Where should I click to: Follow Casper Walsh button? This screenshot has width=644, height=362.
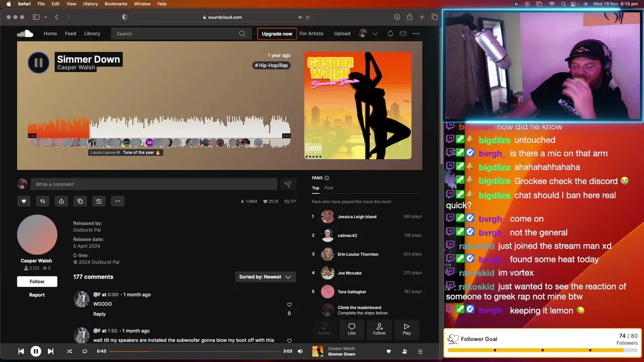tap(37, 282)
